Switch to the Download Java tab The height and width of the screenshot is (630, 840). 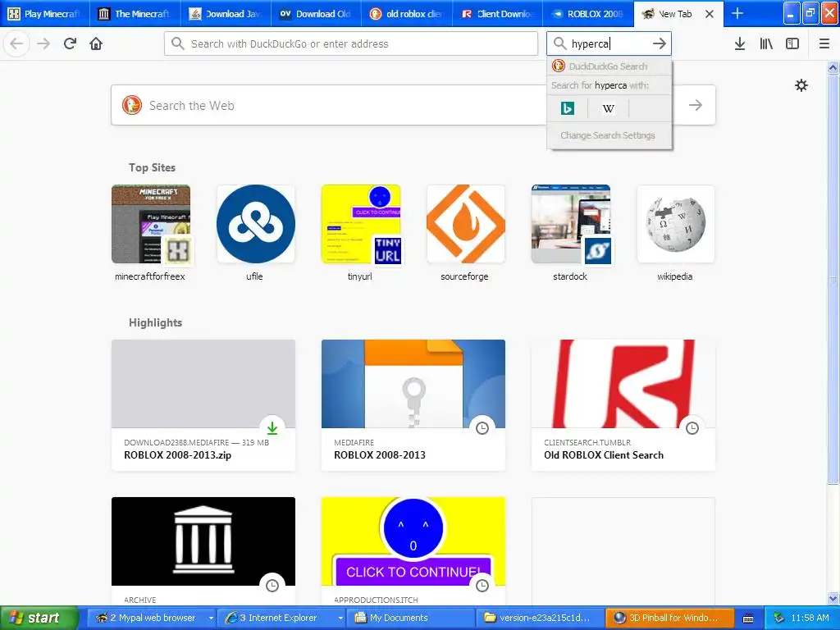tap(226, 13)
